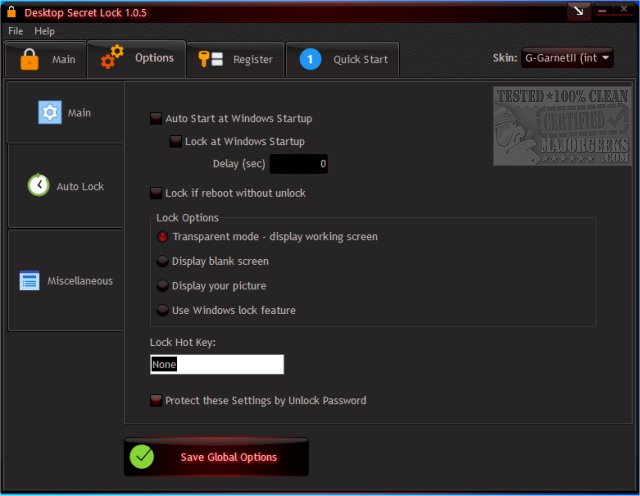Select Display blank screen option
This screenshot has width=640, height=496.
(x=162, y=261)
